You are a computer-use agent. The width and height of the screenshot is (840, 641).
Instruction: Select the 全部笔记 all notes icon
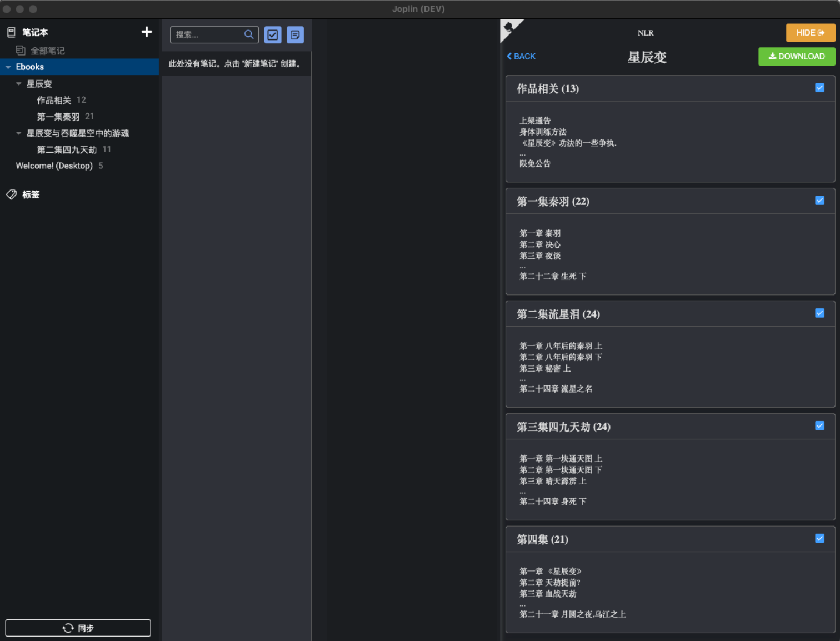click(21, 51)
